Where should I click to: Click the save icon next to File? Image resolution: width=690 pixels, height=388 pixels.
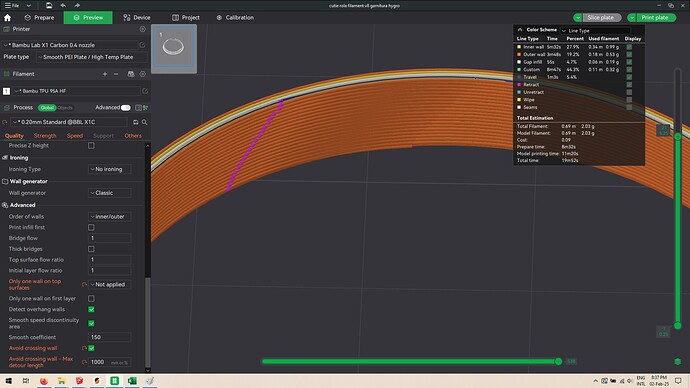click(x=49, y=5)
